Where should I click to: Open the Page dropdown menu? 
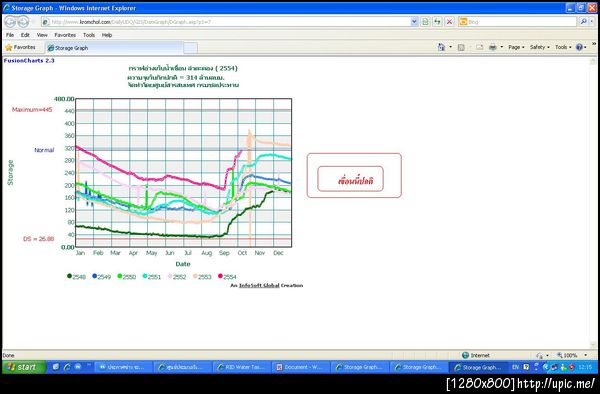(516, 47)
